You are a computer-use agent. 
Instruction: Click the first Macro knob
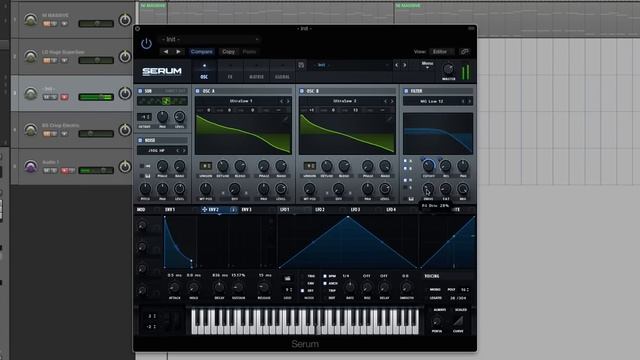pos(142,225)
